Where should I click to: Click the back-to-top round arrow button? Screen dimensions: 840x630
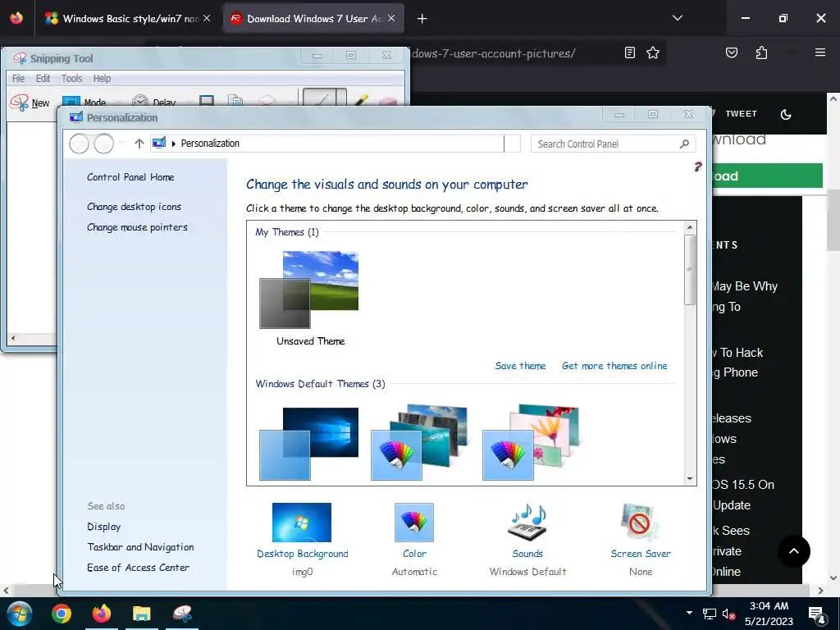pyautogui.click(x=794, y=550)
